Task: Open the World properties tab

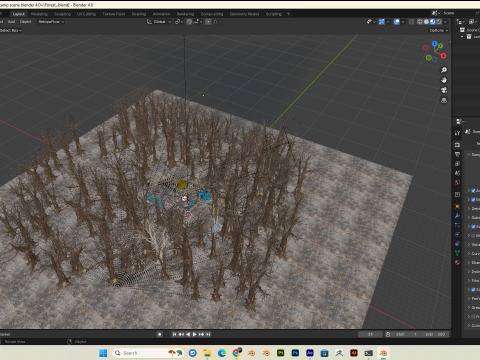Action: (x=457, y=182)
